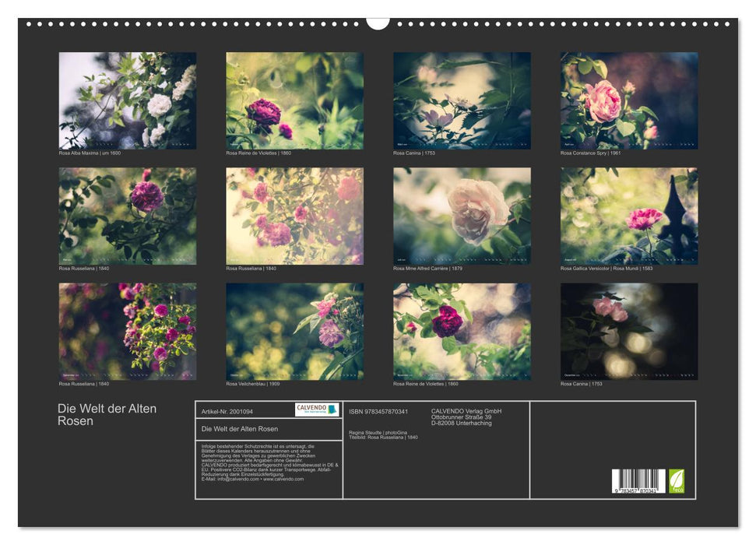
Task: Select the Rosa Constance Spry image
Action: click(x=629, y=100)
